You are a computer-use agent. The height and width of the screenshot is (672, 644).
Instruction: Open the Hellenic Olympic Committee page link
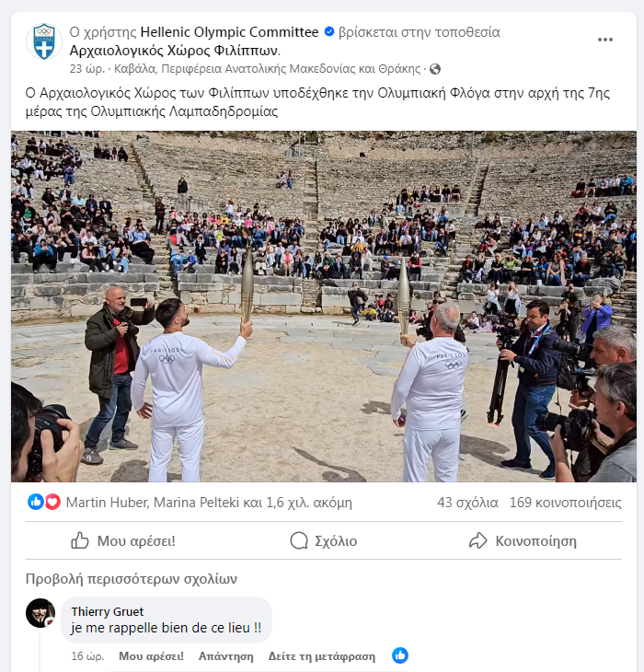230,32
